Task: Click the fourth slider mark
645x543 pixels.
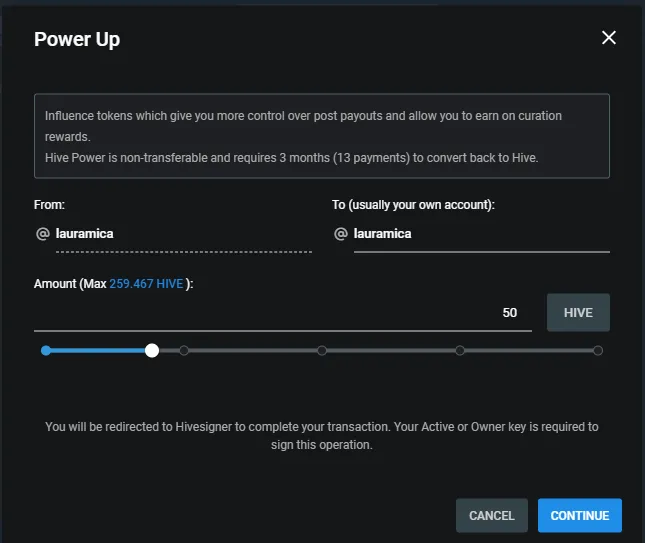Action: (x=460, y=350)
